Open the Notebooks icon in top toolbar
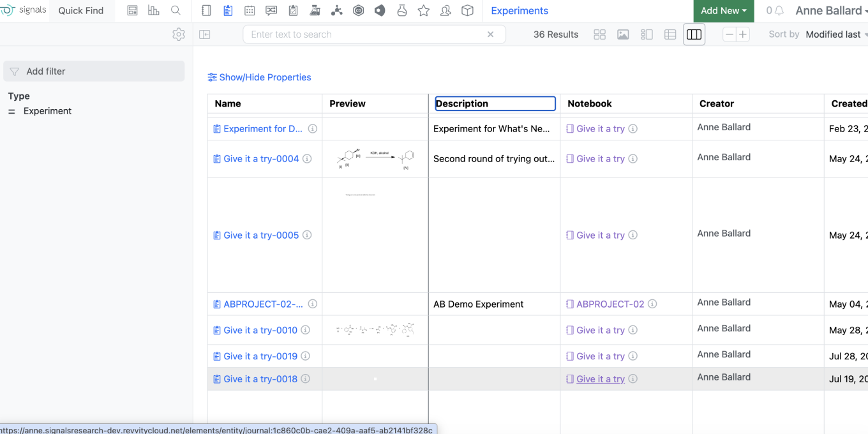 click(x=206, y=11)
